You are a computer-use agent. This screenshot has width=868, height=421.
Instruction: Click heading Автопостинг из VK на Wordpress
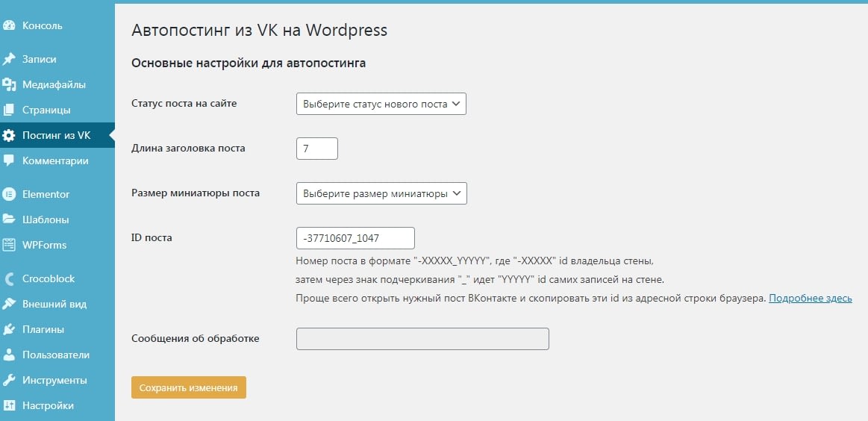coord(260,30)
